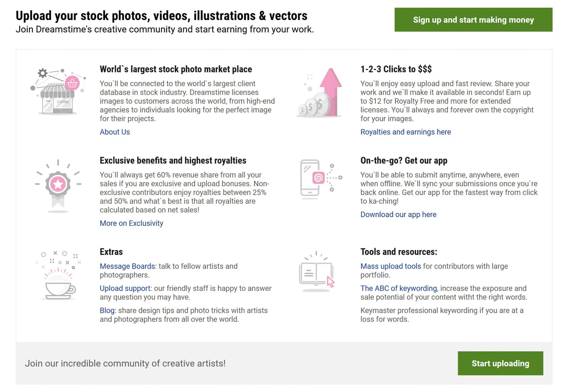Click the store marketplace illustration icon
The image size is (568, 392).
pyautogui.click(x=58, y=91)
